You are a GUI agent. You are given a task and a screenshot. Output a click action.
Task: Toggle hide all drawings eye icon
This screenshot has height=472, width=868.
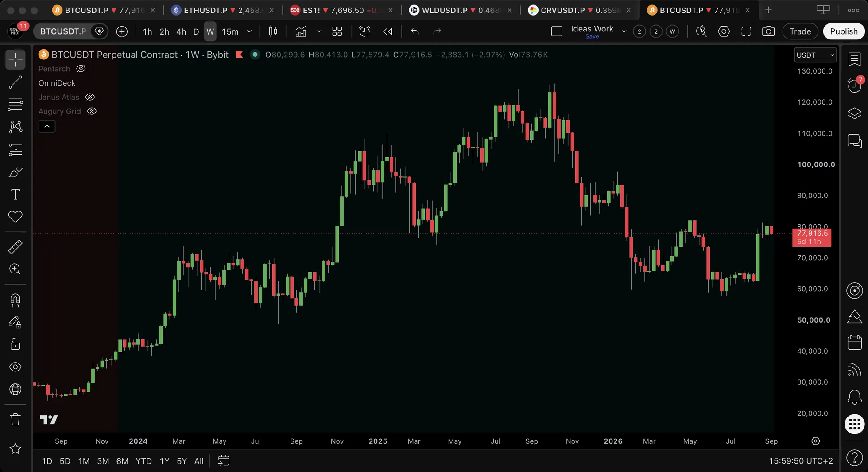point(15,367)
